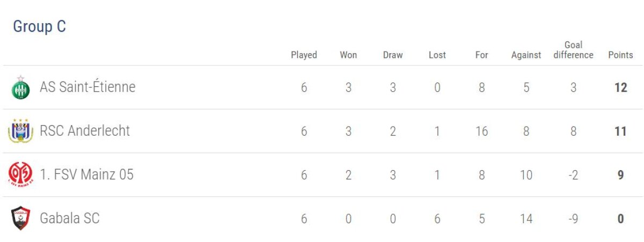Click the Goal difference column header

(573, 50)
